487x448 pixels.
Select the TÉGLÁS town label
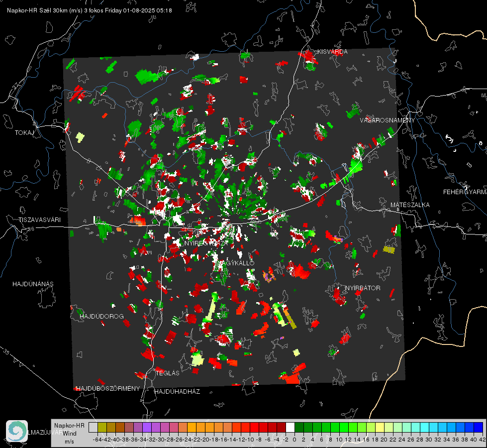point(168,373)
